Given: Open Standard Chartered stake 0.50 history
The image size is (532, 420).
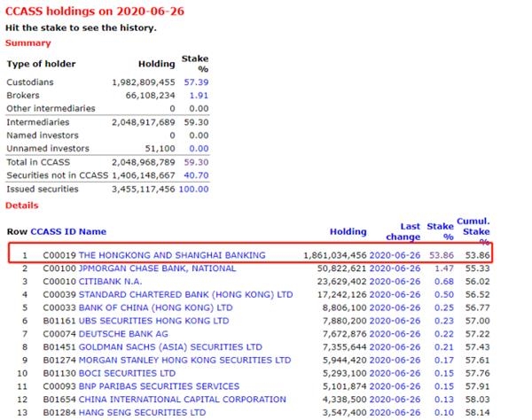Looking at the screenshot, I should (444, 294).
